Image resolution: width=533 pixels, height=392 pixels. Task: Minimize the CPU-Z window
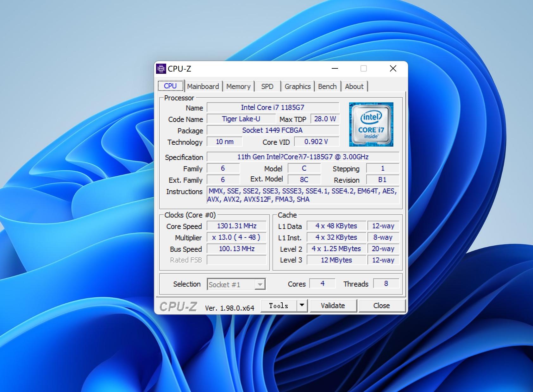click(335, 69)
